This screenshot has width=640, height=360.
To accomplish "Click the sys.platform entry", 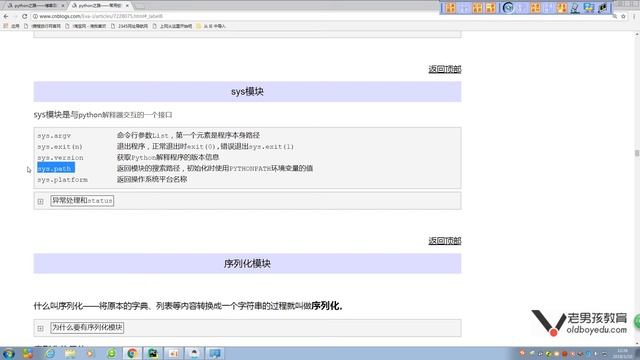I will pyautogui.click(x=62, y=180).
